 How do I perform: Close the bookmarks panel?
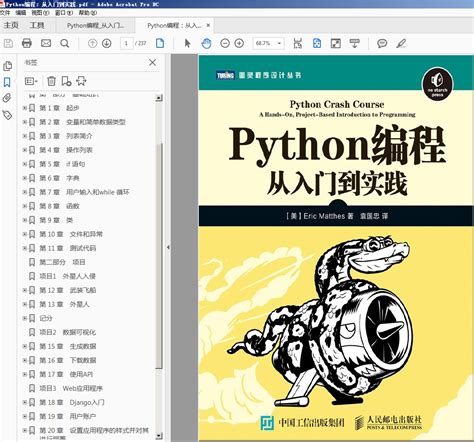click(x=152, y=62)
